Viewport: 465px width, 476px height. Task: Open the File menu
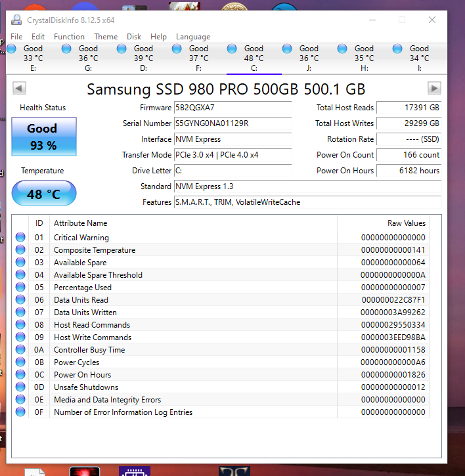click(x=16, y=37)
